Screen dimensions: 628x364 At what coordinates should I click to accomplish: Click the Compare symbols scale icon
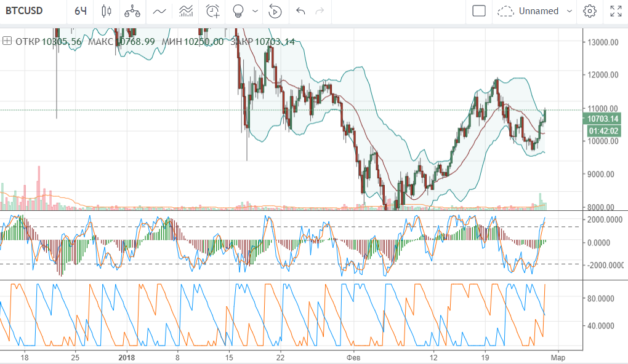[x=132, y=11]
